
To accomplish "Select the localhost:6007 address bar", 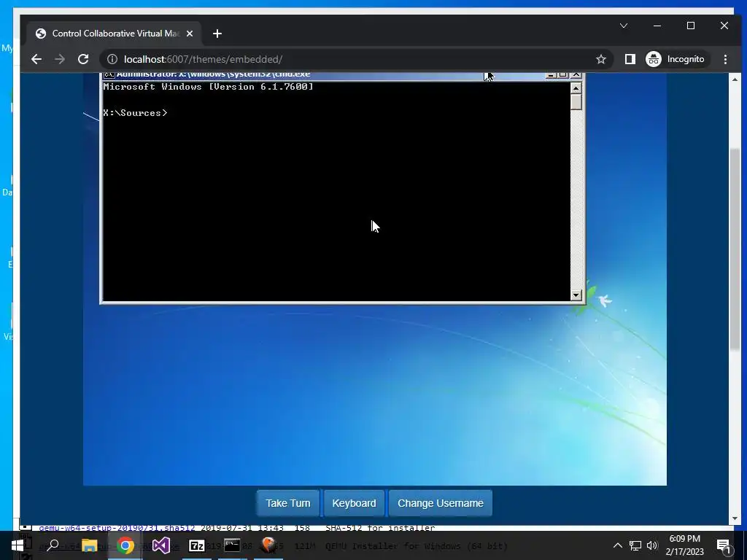I will coord(355,59).
